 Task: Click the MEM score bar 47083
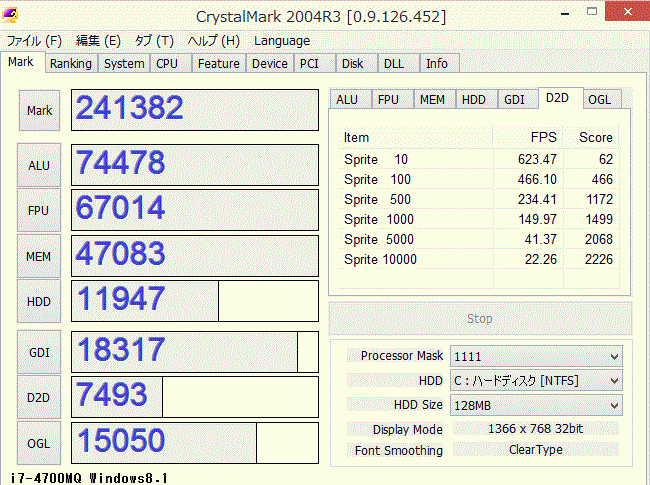tap(195, 256)
